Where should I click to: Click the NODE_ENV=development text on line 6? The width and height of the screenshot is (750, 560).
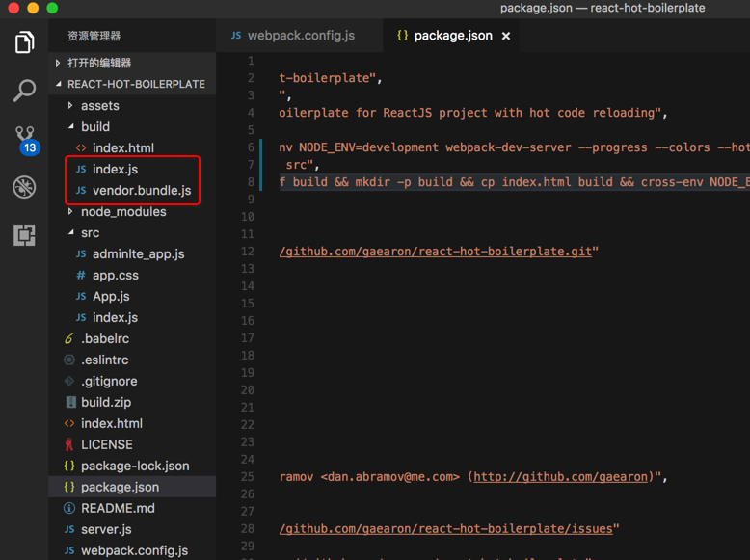[x=368, y=147]
